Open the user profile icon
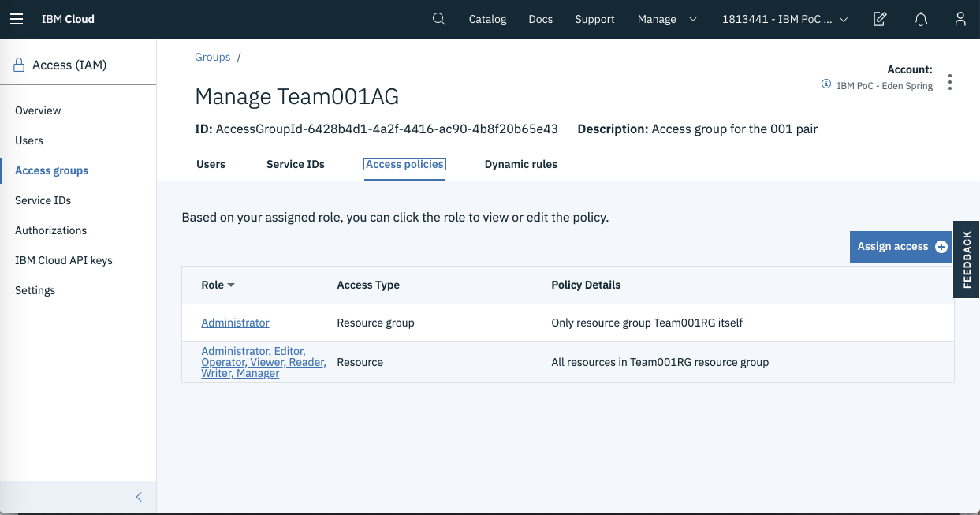Screen dimensions: 980x515 (960, 19)
